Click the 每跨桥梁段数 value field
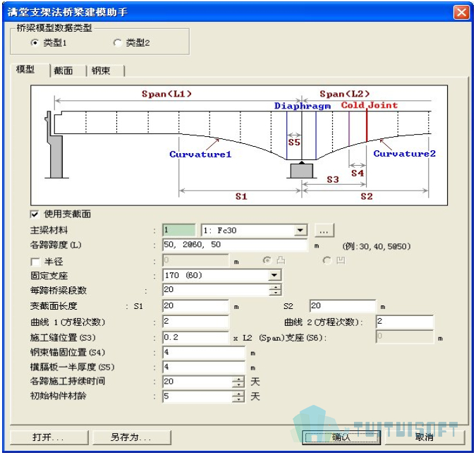The height and width of the screenshot is (455, 476). click(x=216, y=290)
